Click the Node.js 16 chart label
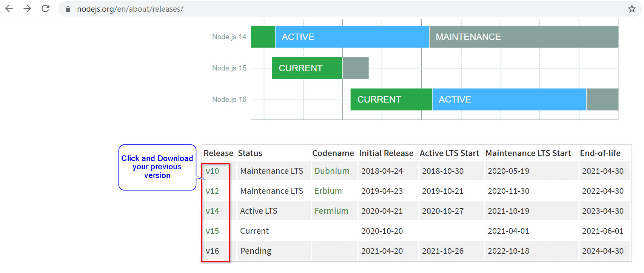The width and height of the screenshot is (644, 273). pyautogui.click(x=229, y=100)
